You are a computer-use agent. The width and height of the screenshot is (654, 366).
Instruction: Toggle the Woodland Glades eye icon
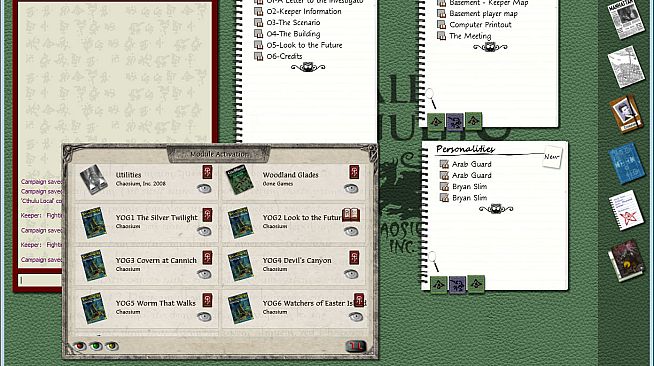pos(351,189)
